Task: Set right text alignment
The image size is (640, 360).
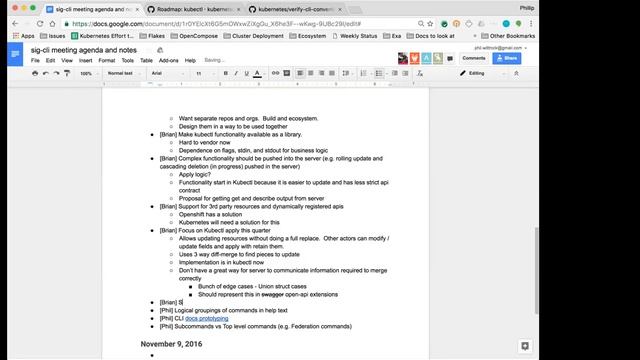Action: pos(321,73)
